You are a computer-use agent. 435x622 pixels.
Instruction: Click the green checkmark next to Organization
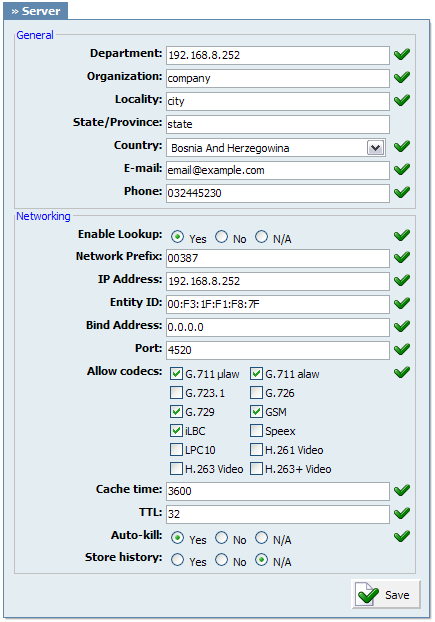point(402,77)
